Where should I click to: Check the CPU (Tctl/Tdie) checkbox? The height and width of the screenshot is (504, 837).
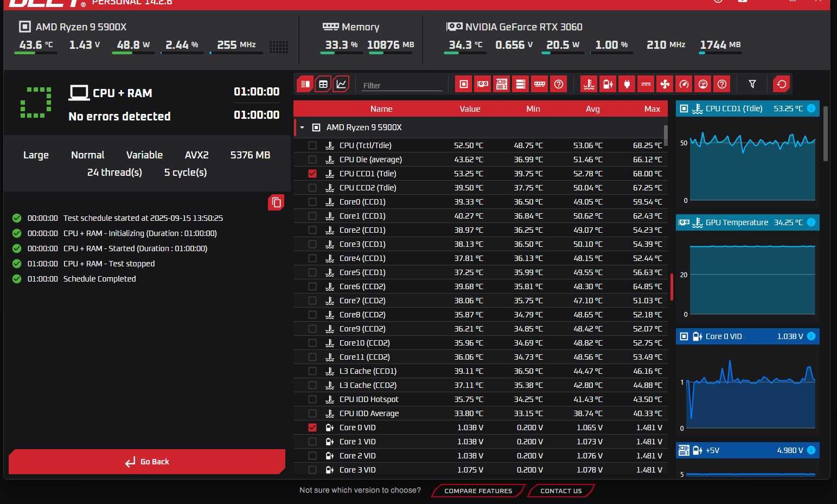click(x=312, y=145)
